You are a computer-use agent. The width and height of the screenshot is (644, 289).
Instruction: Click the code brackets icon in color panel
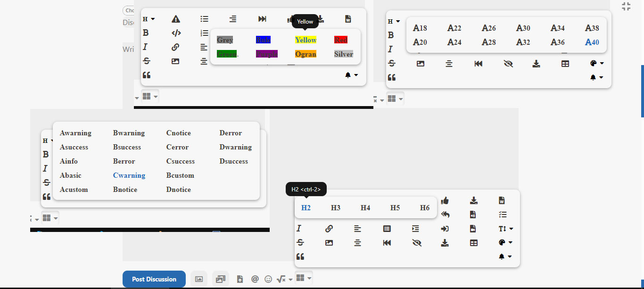pos(176,33)
